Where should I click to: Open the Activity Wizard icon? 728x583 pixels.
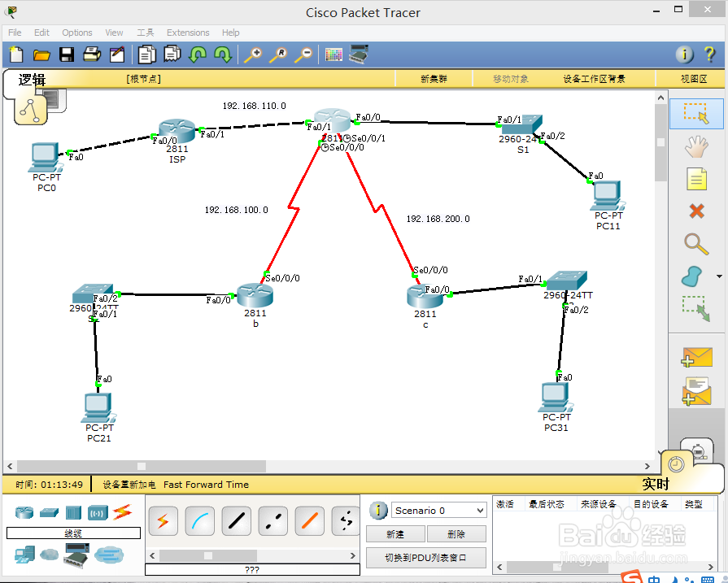click(x=117, y=54)
